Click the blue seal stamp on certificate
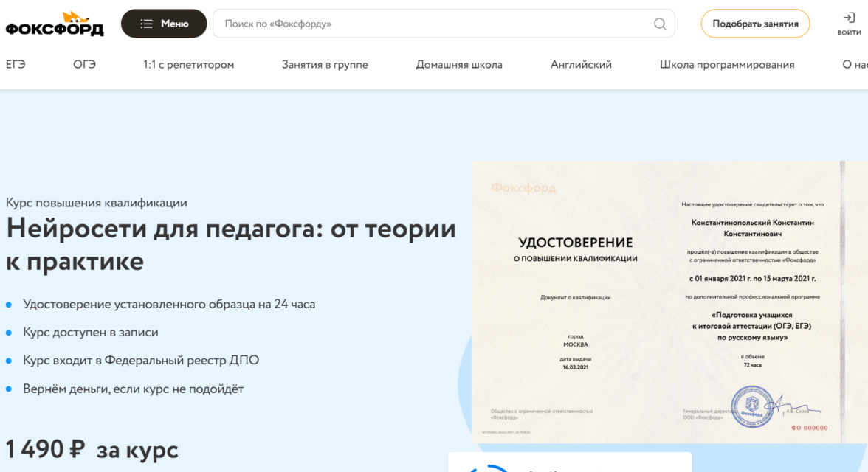 751,406
